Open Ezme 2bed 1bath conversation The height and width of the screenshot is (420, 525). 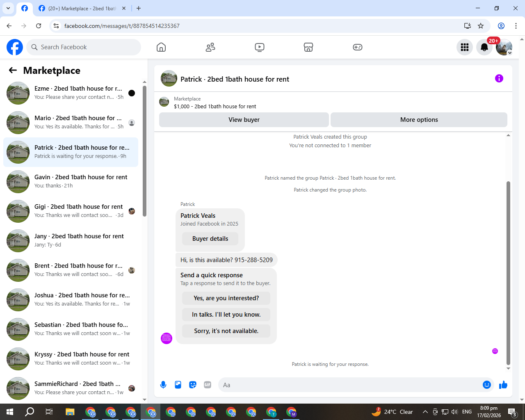(x=71, y=93)
